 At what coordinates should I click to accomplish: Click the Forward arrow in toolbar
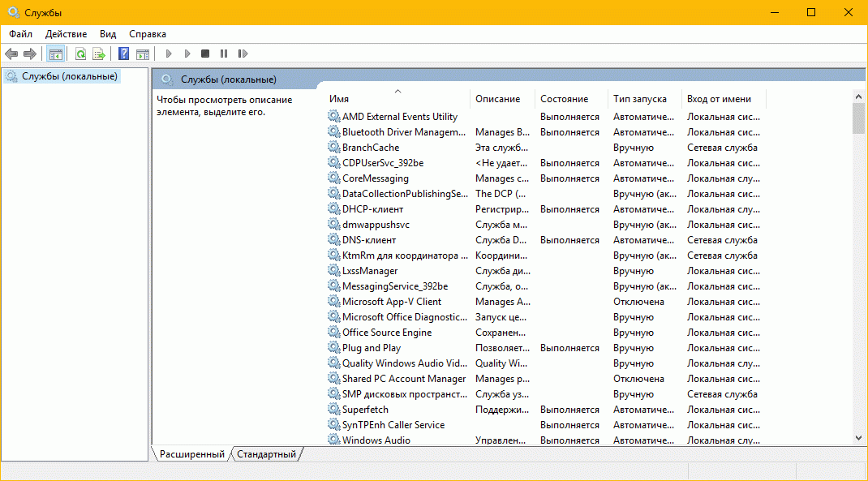pyautogui.click(x=30, y=54)
